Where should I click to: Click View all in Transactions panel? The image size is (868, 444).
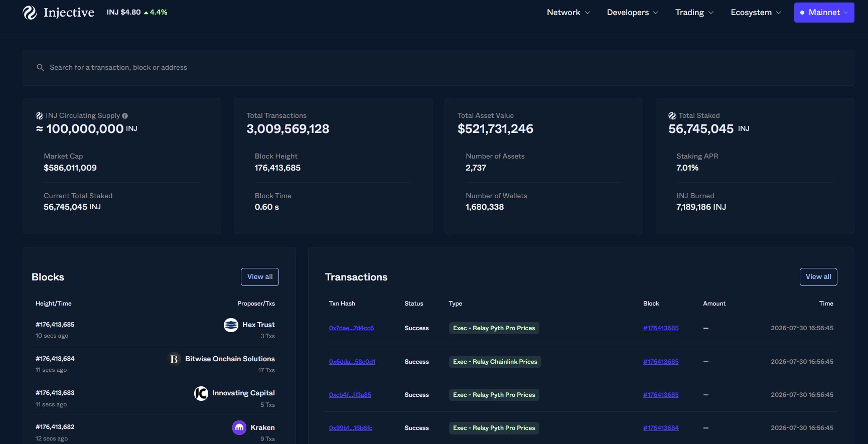818,277
